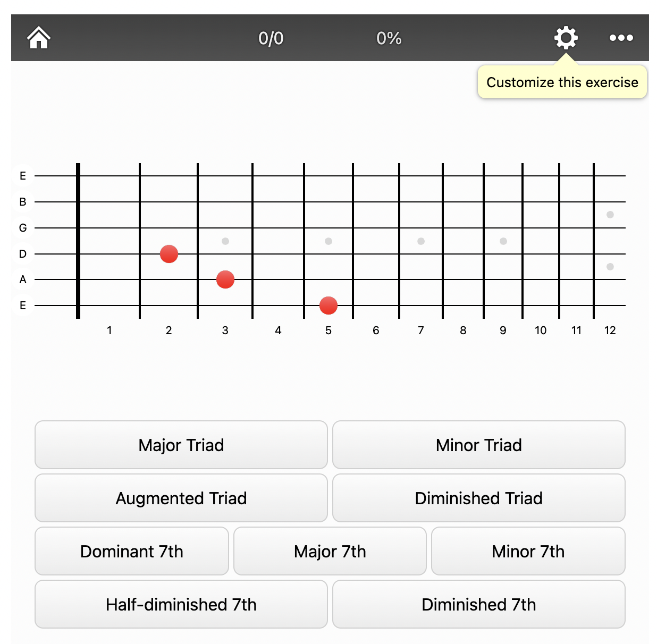Pick the Minor 7th answer
Image resolution: width=657 pixels, height=644 pixels.
click(x=528, y=551)
